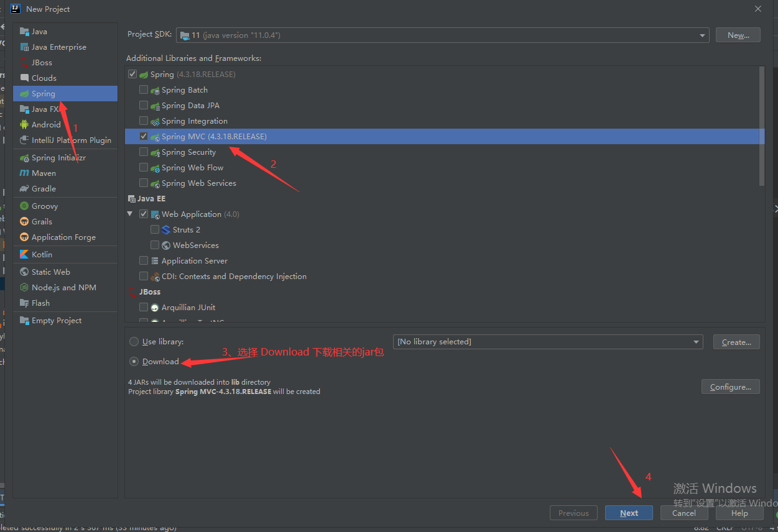The image size is (778, 532).
Task: Check the CDI Contexts checkbox
Action: (144, 277)
